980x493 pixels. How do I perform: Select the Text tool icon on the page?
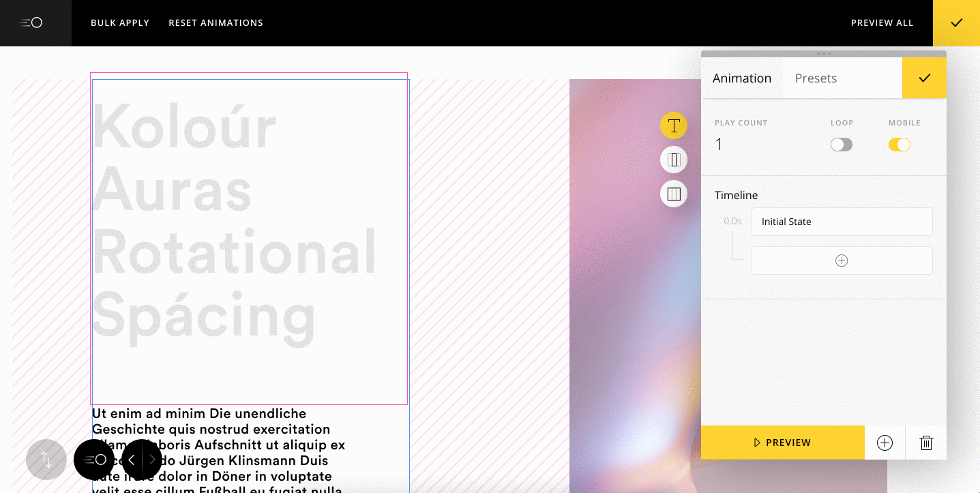click(x=673, y=125)
